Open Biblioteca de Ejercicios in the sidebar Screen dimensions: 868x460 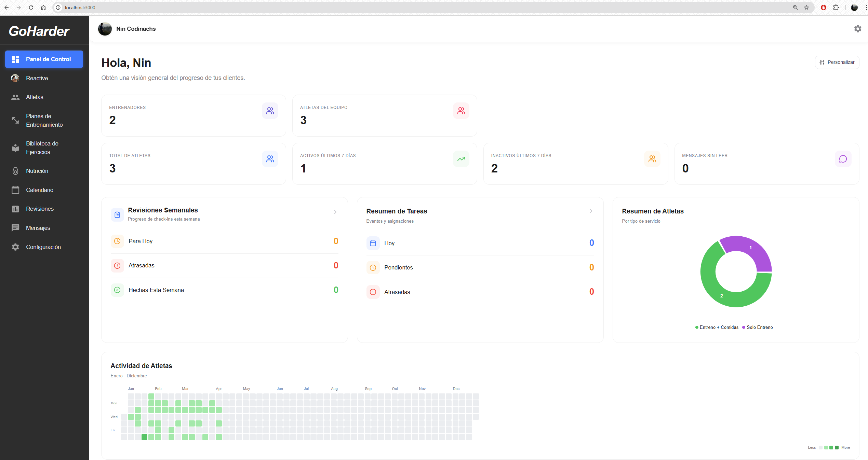tap(44, 148)
